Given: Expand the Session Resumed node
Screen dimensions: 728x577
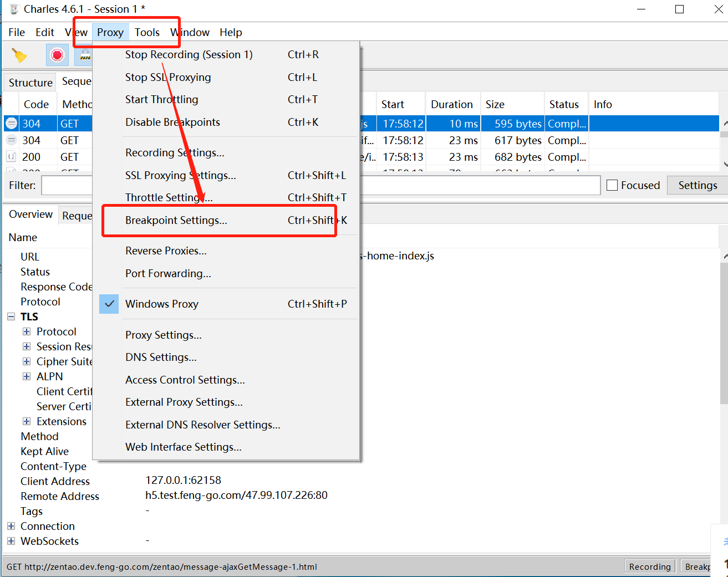Looking at the screenshot, I should [x=27, y=346].
